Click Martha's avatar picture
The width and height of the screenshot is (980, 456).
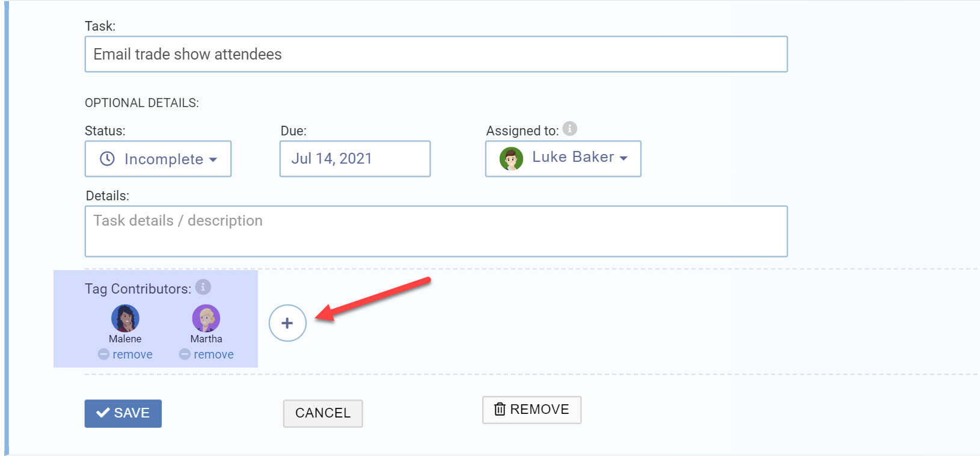[206, 318]
